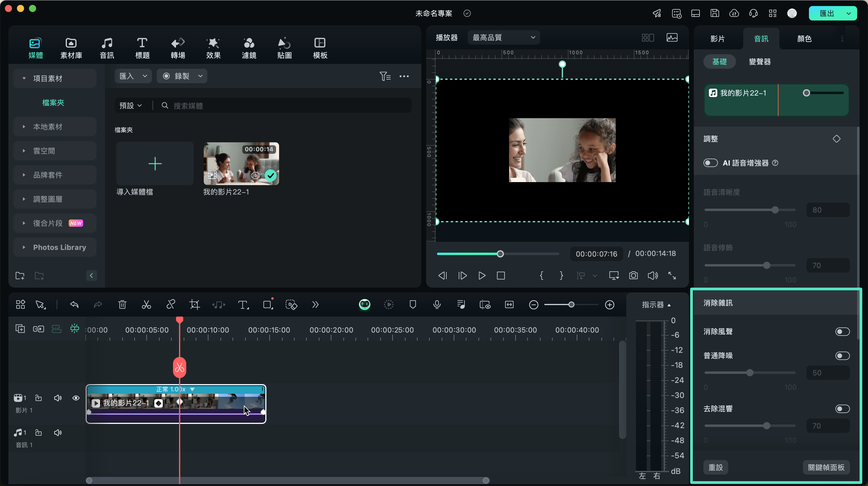The width and height of the screenshot is (868, 486).
Task: Switch to the 標題 tab
Action: click(x=142, y=48)
